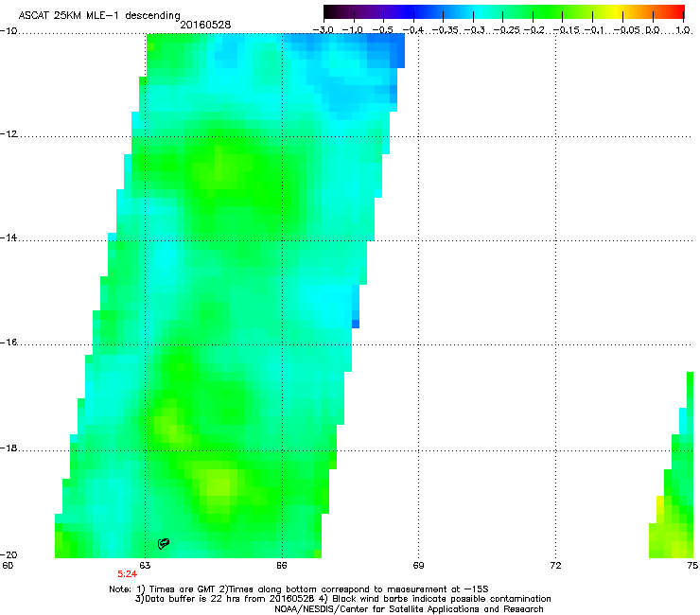The height and width of the screenshot is (615, 700).
Task: Click the longitude label 69
Action: (x=418, y=566)
